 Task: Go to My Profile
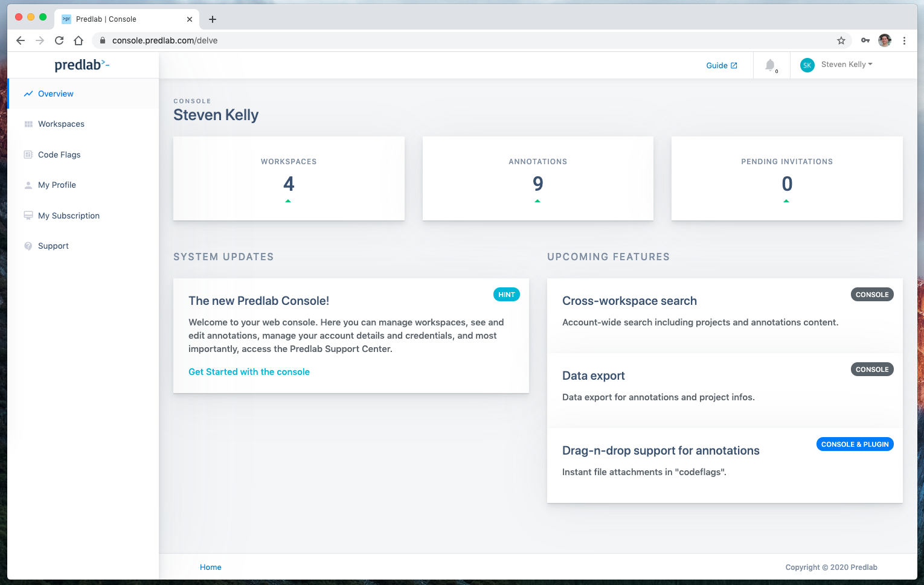tap(83, 185)
